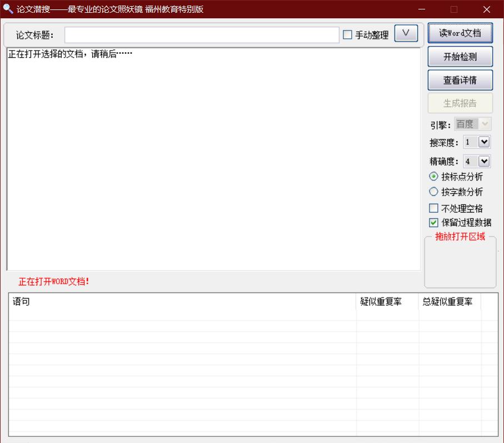This screenshot has height=443, width=504.
Task: Click the main document text area
Action: click(213, 159)
